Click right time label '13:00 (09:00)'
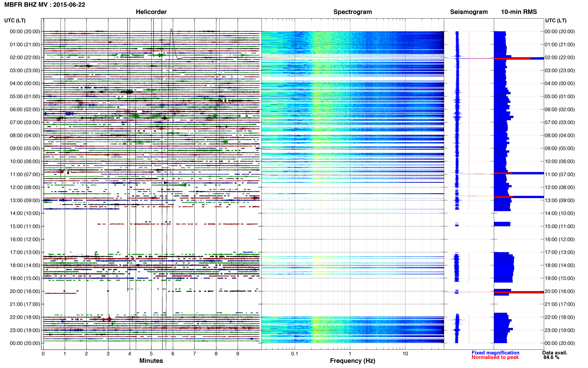The image size is (588, 368). point(560,200)
